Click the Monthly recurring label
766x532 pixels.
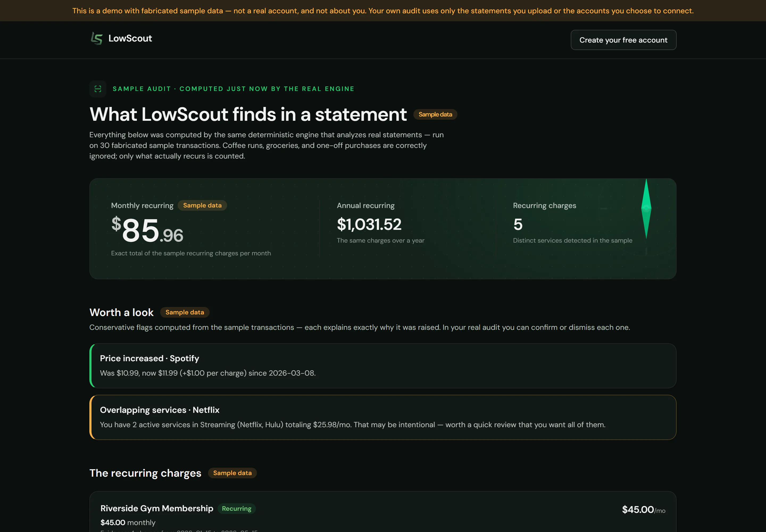(x=142, y=205)
